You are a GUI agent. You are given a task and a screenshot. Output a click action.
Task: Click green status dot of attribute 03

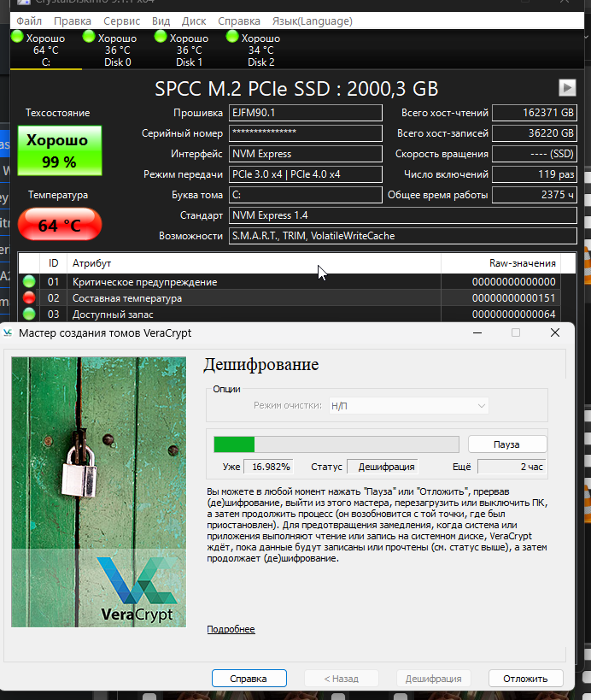[29, 314]
